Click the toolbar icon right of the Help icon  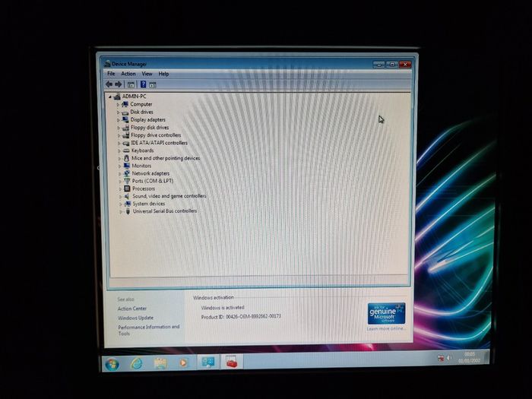153,85
